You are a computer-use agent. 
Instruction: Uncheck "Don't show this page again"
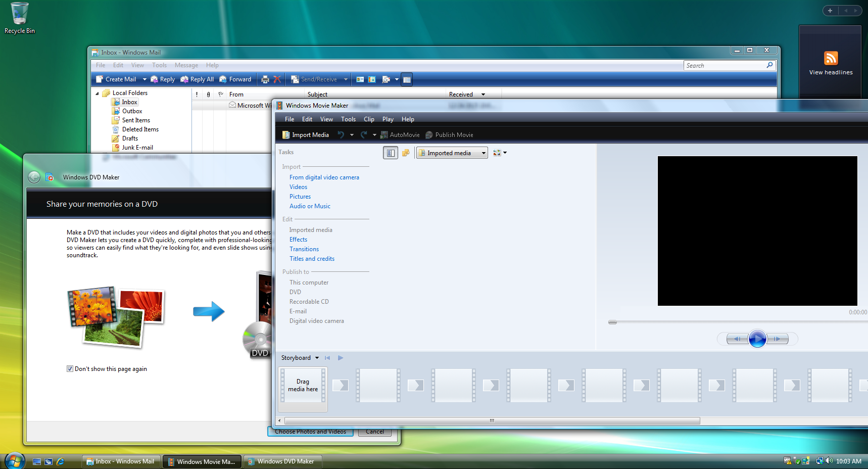[x=70, y=369]
